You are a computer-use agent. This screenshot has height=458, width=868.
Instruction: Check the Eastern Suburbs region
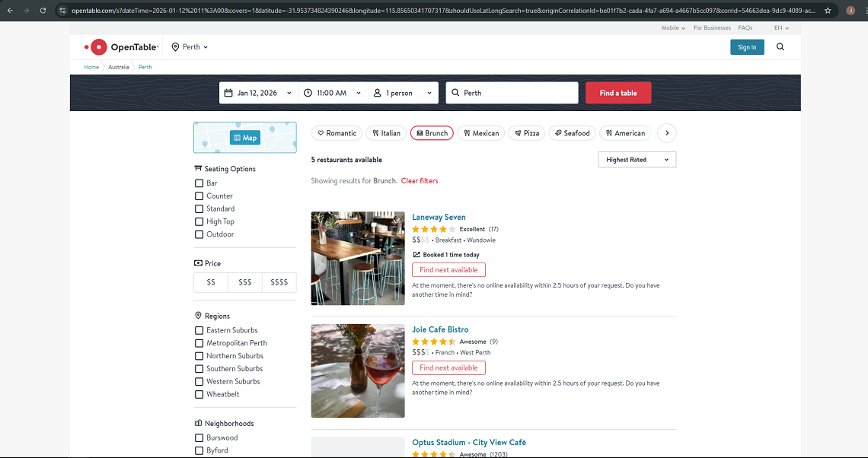click(x=199, y=330)
